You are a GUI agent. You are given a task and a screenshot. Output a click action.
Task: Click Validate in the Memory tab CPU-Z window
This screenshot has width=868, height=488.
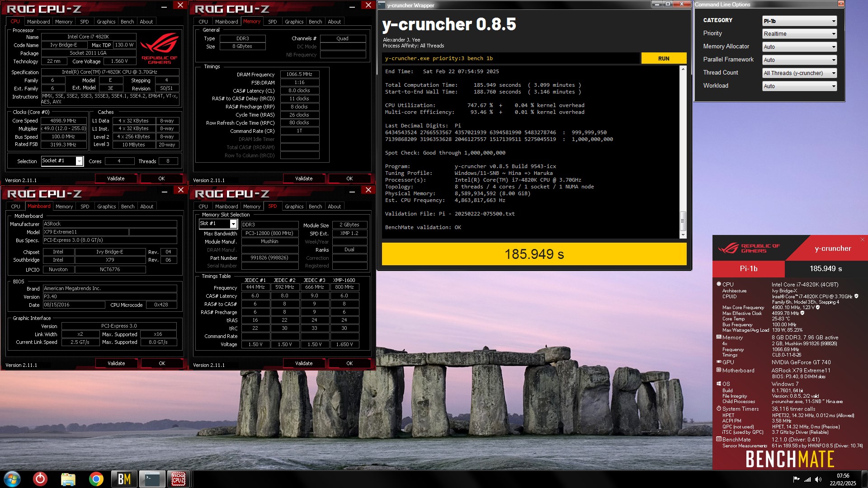[x=304, y=178]
